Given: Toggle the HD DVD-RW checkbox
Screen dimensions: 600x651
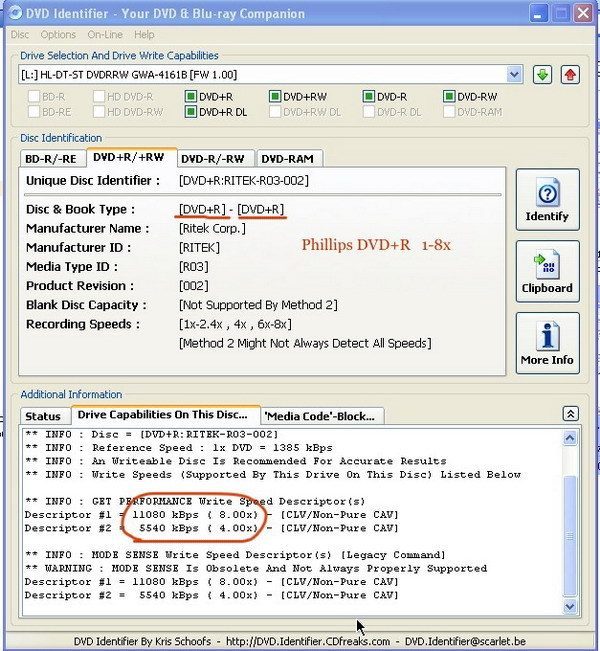Looking at the screenshot, I should (99, 112).
